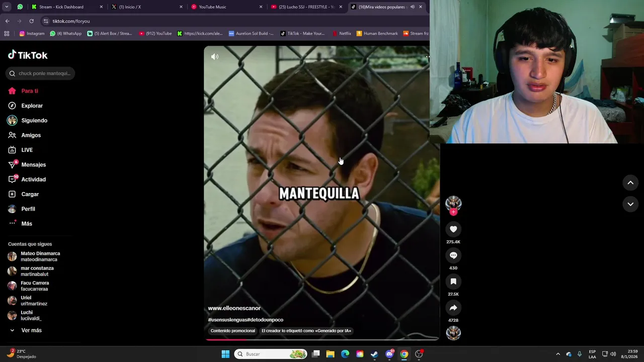Open the Más options menu
The image size is (644, 362).
20,223
